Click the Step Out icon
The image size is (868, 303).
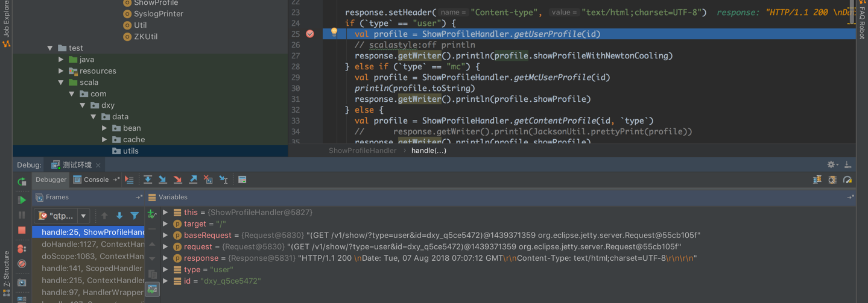click(x=193, y=180)
